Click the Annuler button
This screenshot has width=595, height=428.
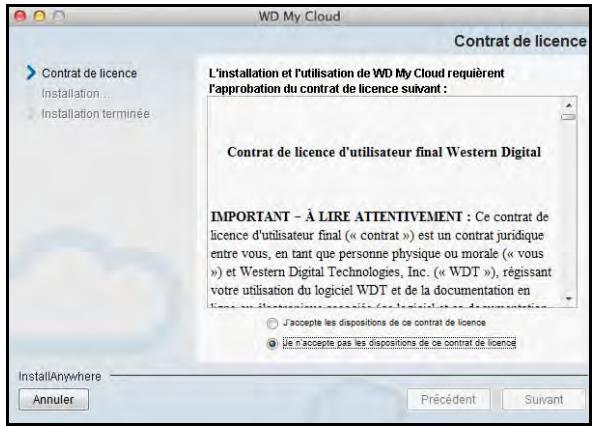coord(54,399)
